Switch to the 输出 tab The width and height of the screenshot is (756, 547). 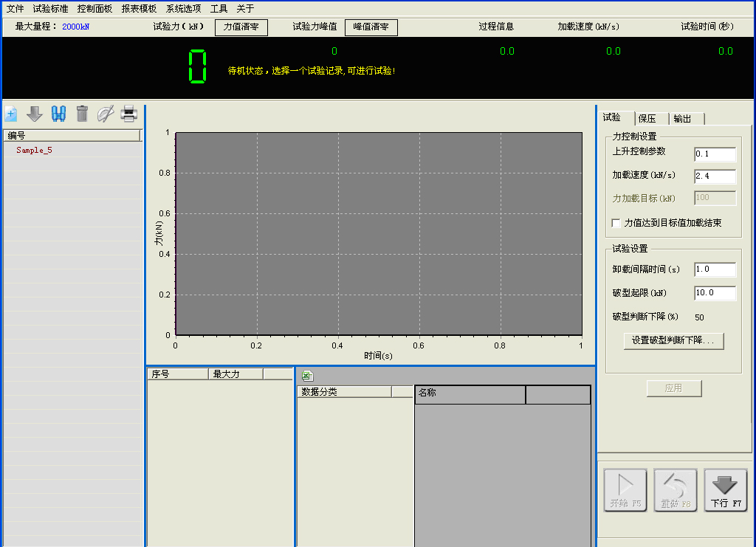683,119
